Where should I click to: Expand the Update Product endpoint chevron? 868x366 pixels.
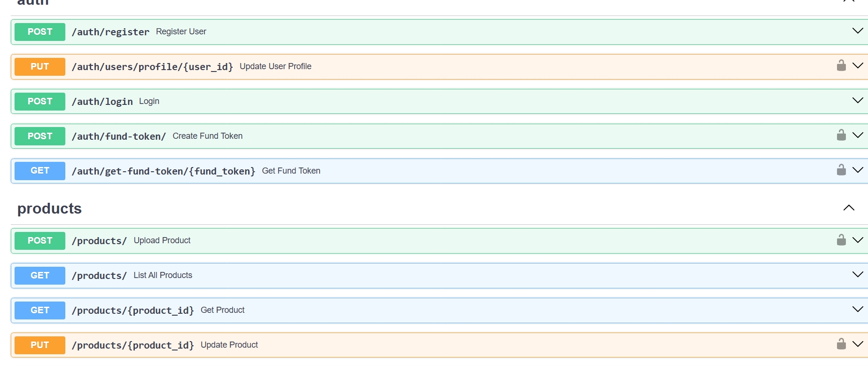pyautogui.click(x=858, y=344)
